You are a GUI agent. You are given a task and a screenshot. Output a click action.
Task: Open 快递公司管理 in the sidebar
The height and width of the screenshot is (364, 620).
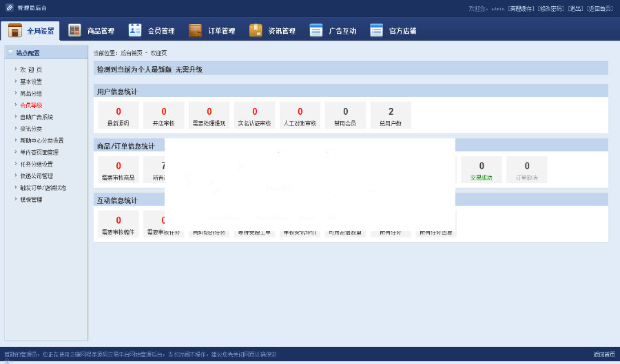(x=36, y=176)
